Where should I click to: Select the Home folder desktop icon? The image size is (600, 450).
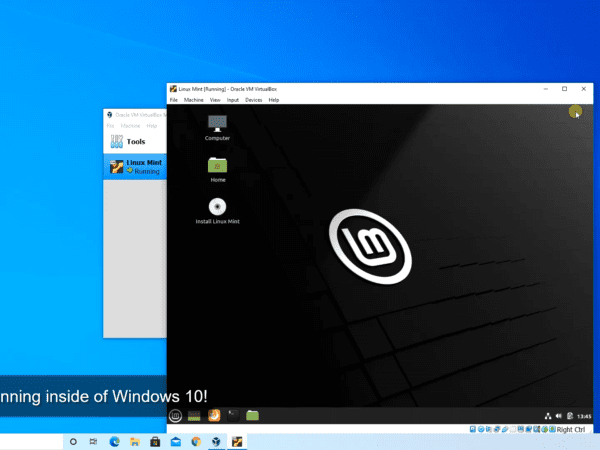(217, 170)
